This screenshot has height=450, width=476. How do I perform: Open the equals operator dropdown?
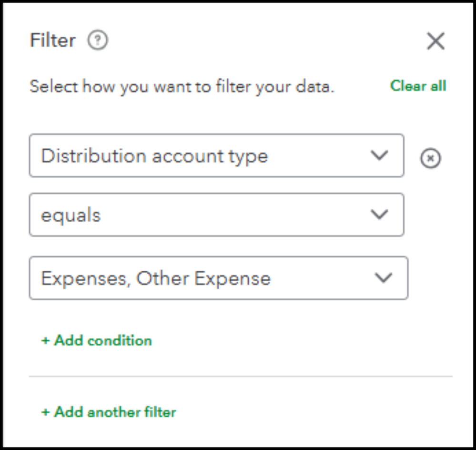coord(216,215)
